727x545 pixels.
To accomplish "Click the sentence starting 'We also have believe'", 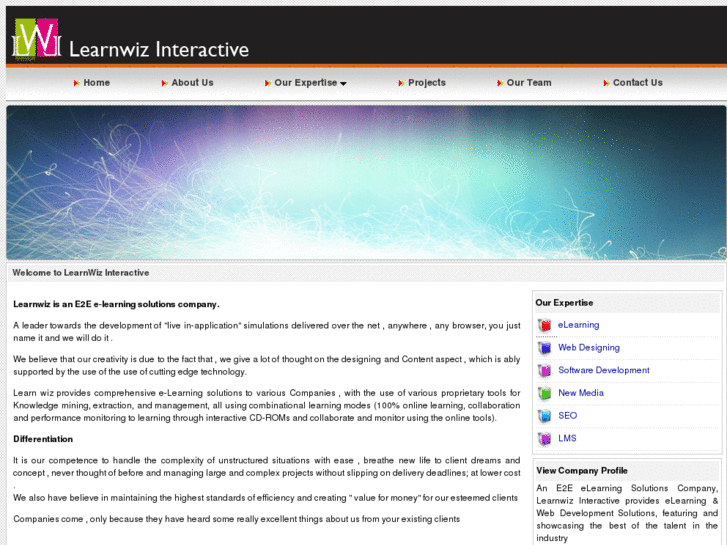I will tap(265, 498).
